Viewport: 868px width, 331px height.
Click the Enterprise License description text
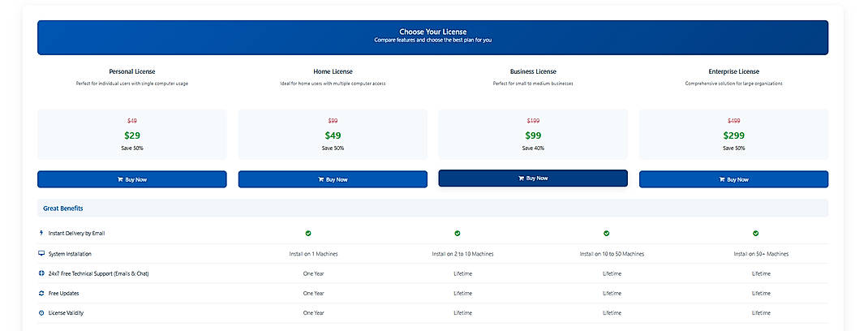[x=733, y=84]
